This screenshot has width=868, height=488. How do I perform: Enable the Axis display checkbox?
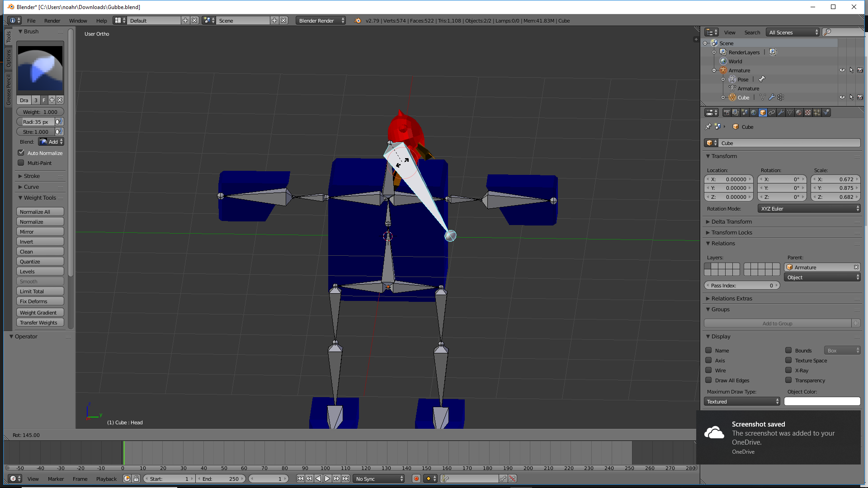coord(708,360)
